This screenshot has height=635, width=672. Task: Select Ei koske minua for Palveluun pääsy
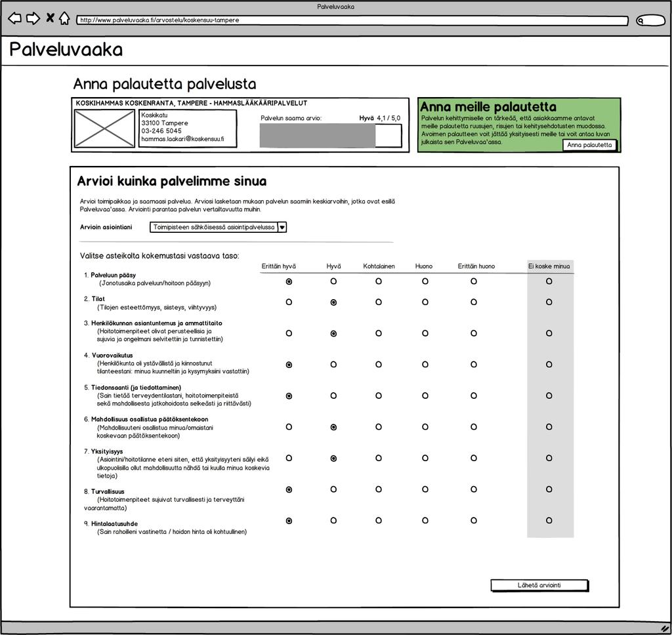tap(549, 281)
